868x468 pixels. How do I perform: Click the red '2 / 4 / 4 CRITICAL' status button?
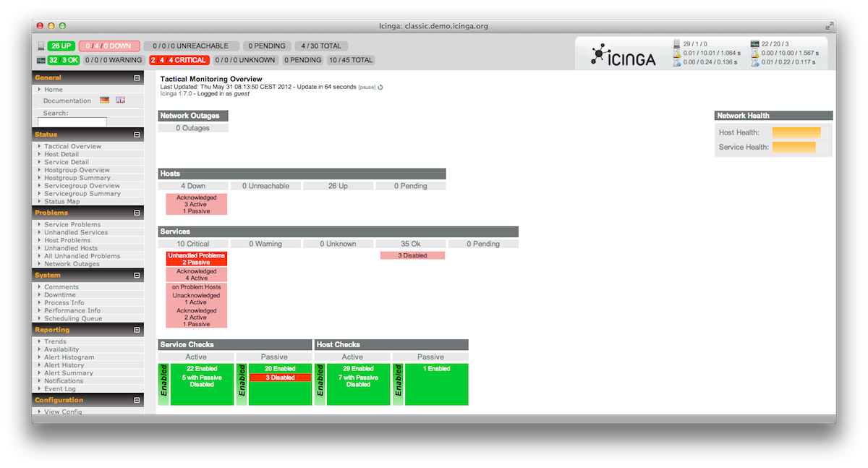click(x=179, y=60)
